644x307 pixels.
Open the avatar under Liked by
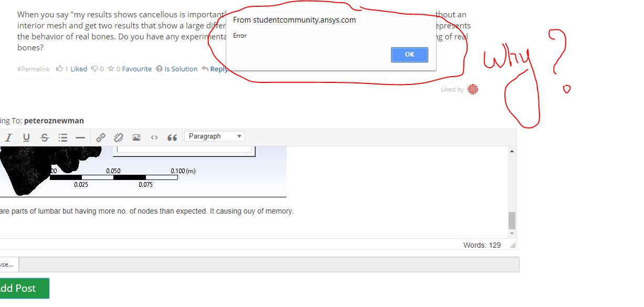(473, 89)
